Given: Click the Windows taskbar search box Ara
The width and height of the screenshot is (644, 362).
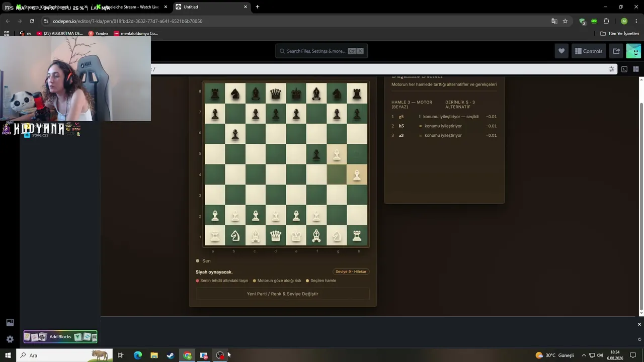Looking at the screenshot, I should (x=64, y=355).
